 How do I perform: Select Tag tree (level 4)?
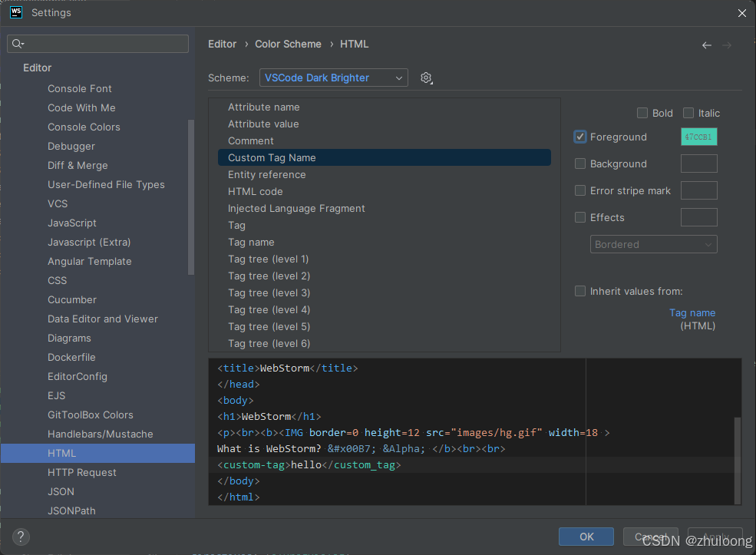385,309
